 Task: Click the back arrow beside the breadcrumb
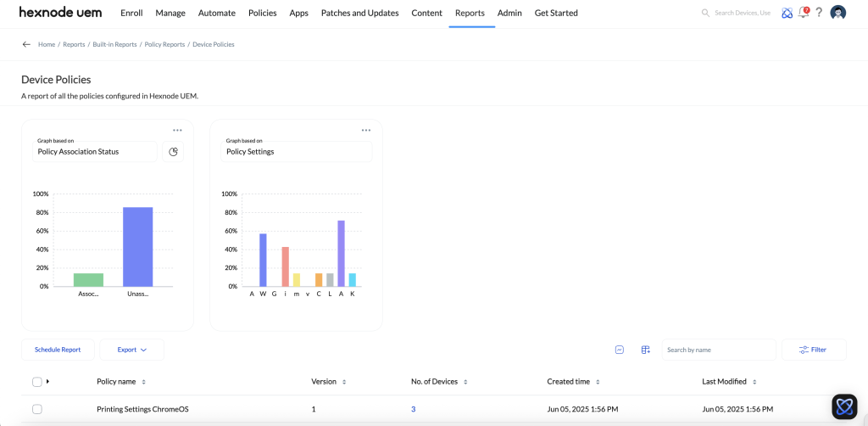point(26,44)
